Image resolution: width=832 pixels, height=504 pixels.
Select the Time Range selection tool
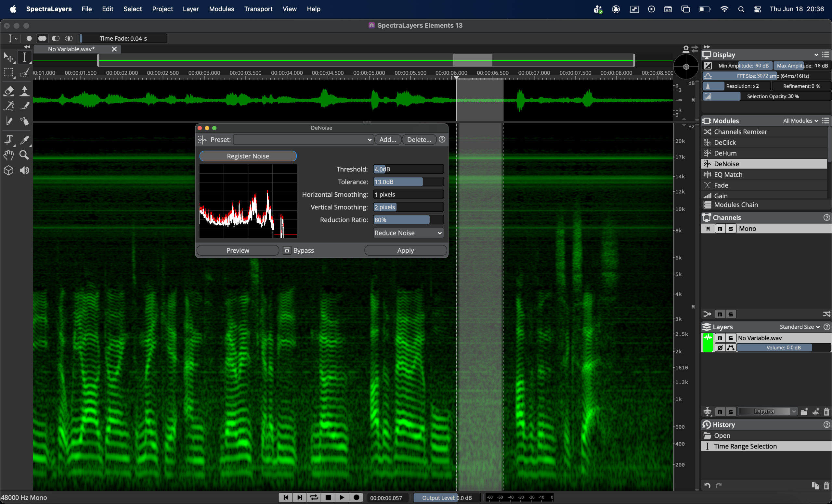point(24,57)
